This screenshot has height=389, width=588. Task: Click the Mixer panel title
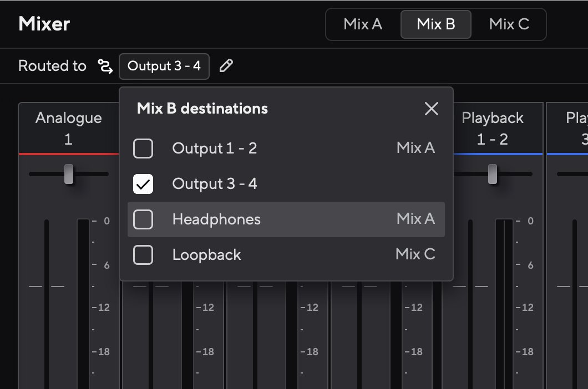pos(44,24)
